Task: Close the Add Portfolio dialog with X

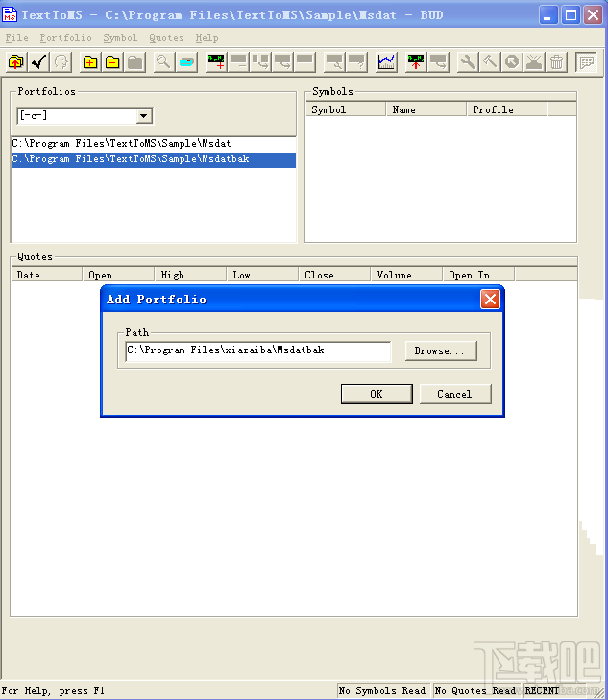Action: pyautogui.click(x=490, y=299)
